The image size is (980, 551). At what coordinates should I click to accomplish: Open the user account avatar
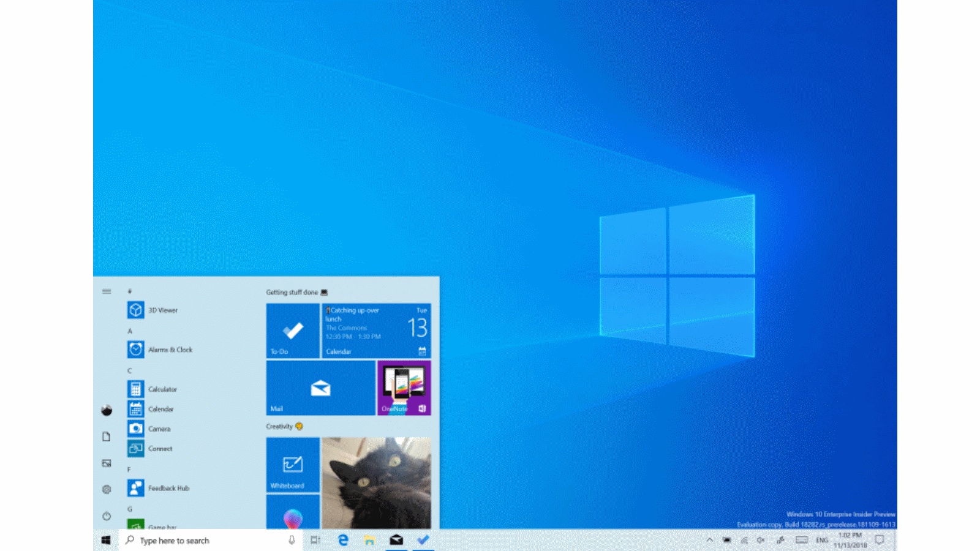click(x=107, y=410)
